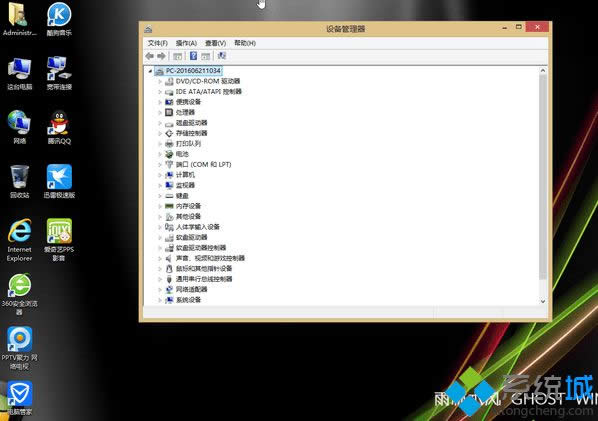The height and width of the screenshot is (421, 598).
Task: Select the 腾讯QQ penguin desktop icon
Action: [x=59, y=127]
